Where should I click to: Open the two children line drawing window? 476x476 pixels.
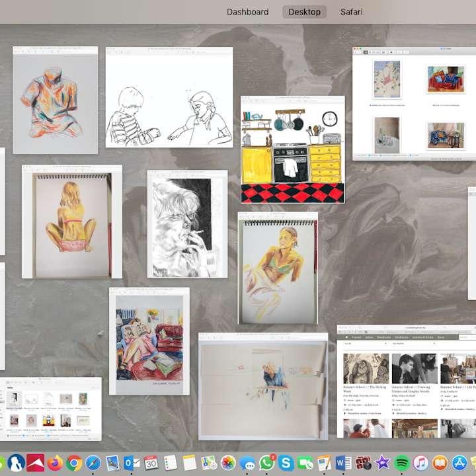169,98
